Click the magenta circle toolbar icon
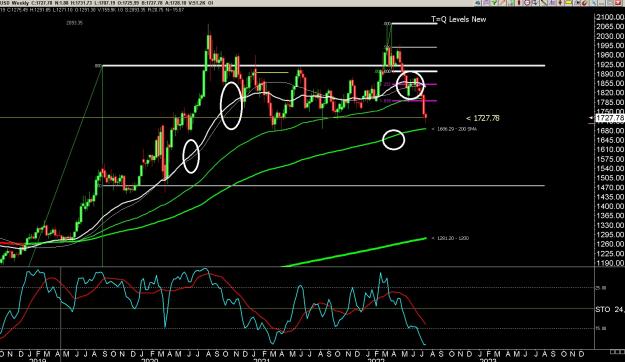Image resolution: width=625 pixels, height=362 pixels. pos(527,2)
